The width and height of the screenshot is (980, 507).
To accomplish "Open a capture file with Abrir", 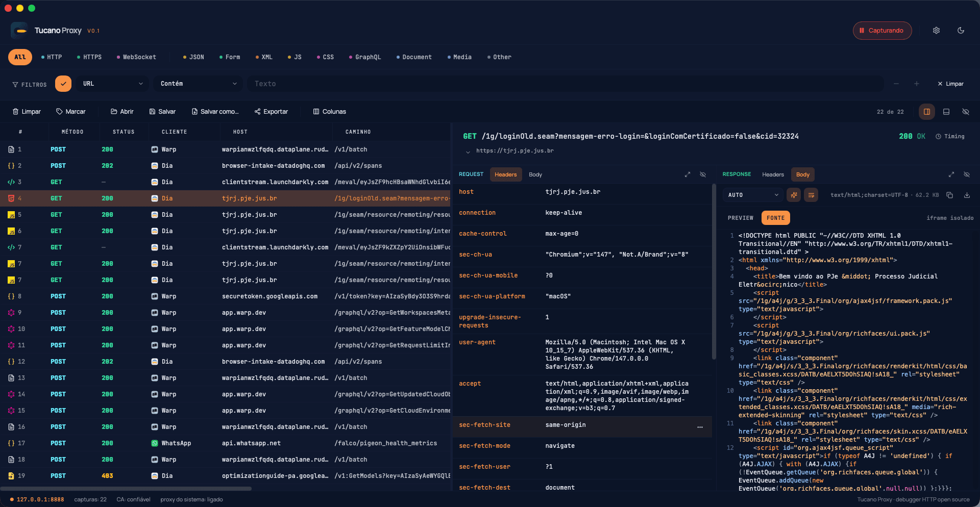I will pyautogui.click(x=122, y=112).
